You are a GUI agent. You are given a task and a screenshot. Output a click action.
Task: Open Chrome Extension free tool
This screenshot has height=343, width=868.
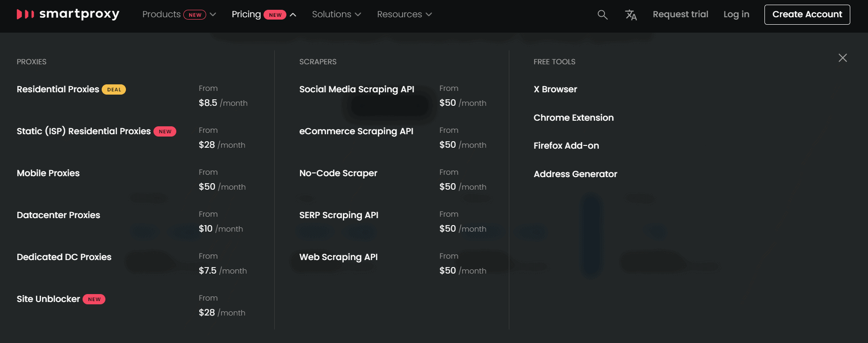pos(574,117)
